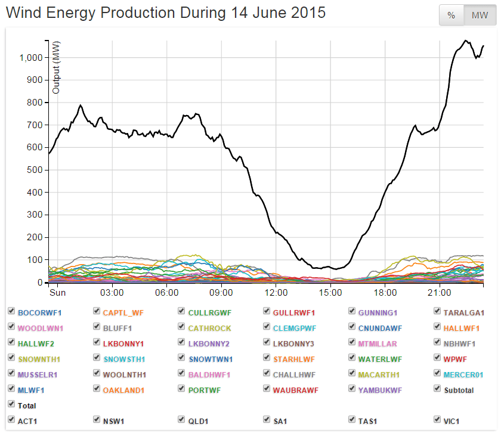Viewport: 504px width, 437px height.
Task: Uncheck the HALLWF1 checkbox
Action: 437,327
